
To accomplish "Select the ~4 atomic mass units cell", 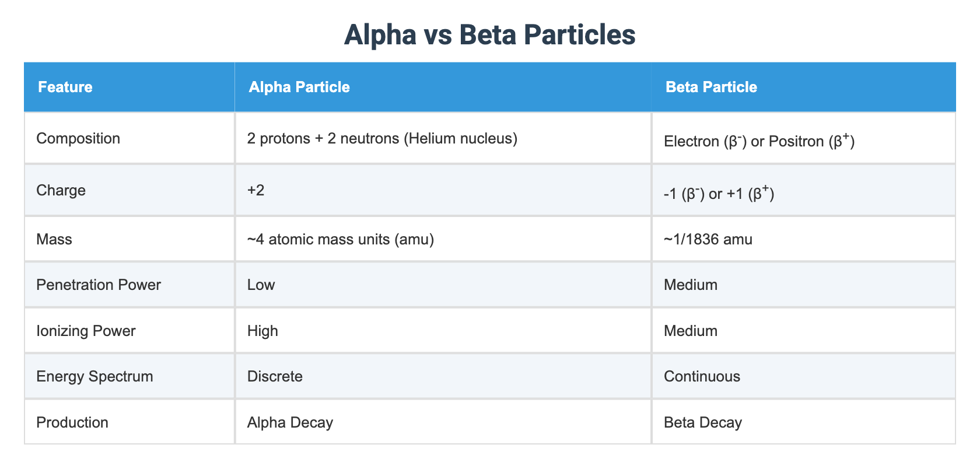I will click(443, 239).
